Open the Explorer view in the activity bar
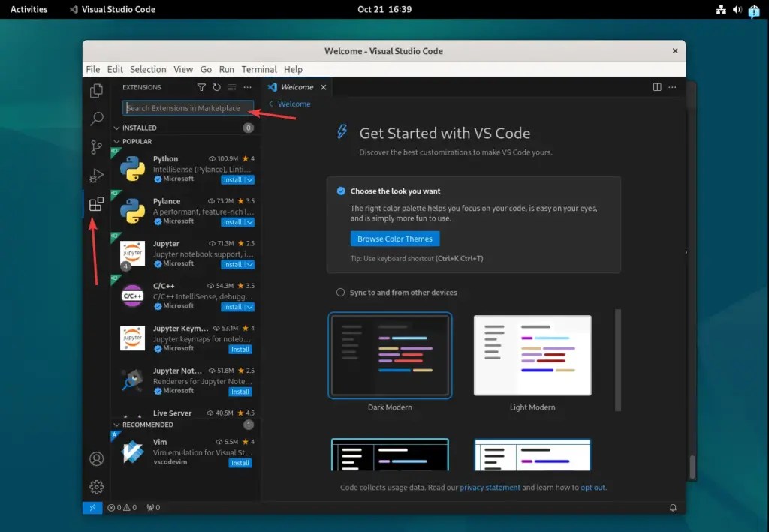Viewport: 769px width, 532px height. point(96,89)
